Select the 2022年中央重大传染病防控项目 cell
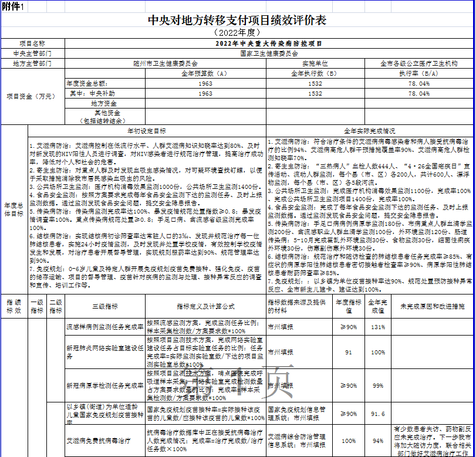This screenshot has height=457, width=476. (269, 43)
